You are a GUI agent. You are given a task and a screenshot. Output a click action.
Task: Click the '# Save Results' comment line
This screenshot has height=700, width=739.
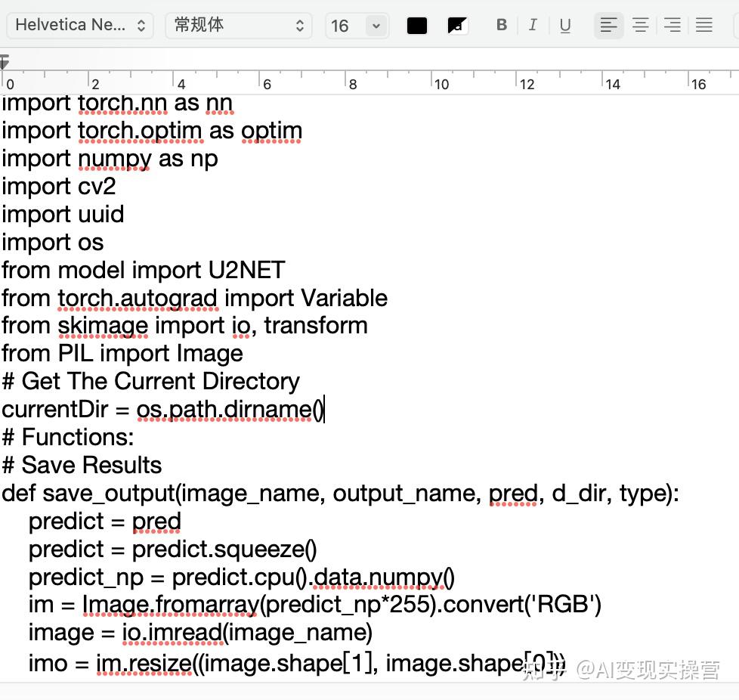pyautogui.click(x=82, y=465)
